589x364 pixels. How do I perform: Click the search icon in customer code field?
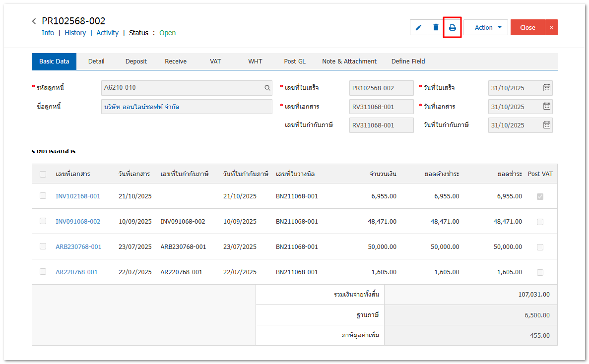pos(267,88)
